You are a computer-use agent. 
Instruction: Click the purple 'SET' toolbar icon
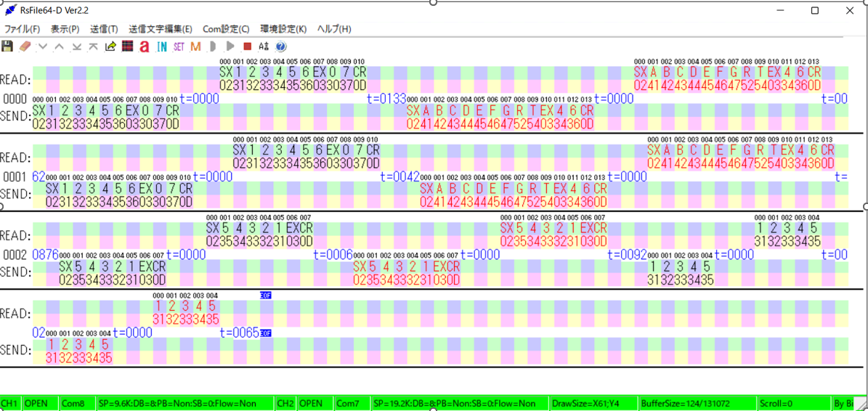coord(179,46)
